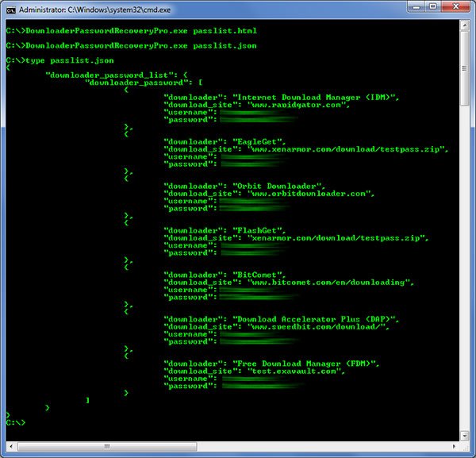Open the cmd.exe system menu icon

click(11, 10)
